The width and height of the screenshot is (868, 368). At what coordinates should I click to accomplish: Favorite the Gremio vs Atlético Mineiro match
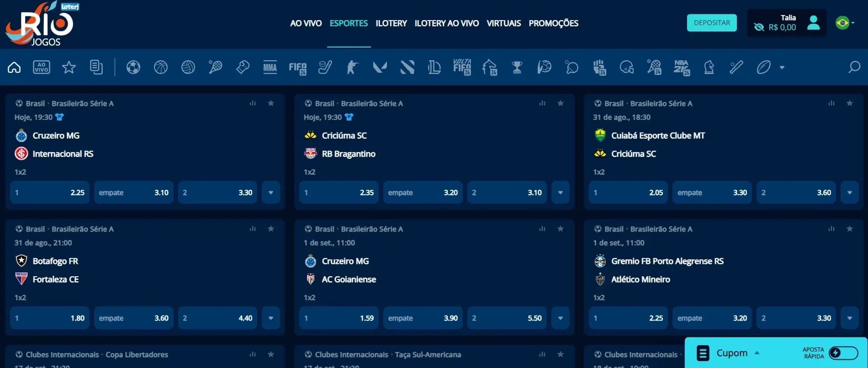(x=850, y=229)
